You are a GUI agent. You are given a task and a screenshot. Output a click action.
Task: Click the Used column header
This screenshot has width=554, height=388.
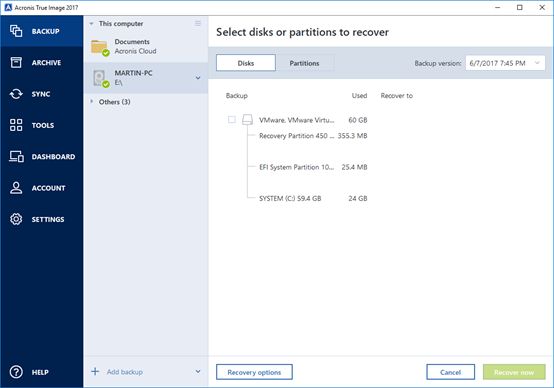pos(359,95)
